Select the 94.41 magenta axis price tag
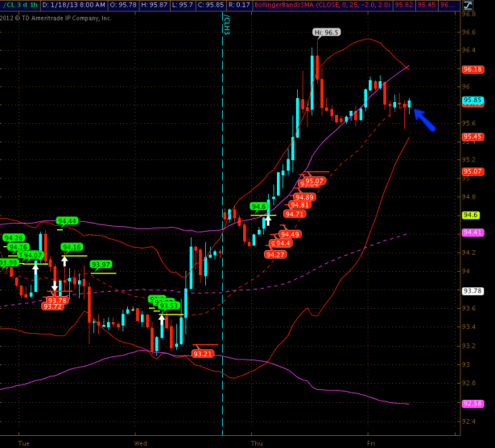This screenshot has height=448, width=495. coord(472,232)
